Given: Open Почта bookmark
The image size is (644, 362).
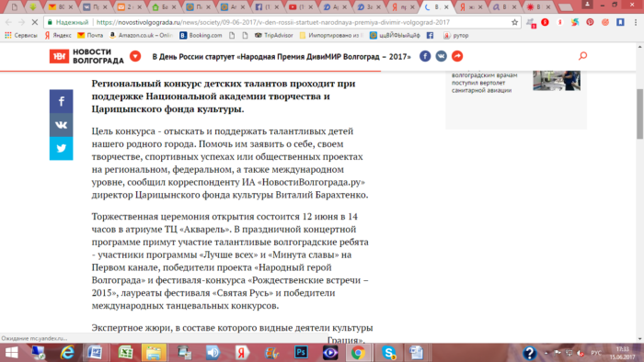Looking at the screenshot, I should click(90, 36).
